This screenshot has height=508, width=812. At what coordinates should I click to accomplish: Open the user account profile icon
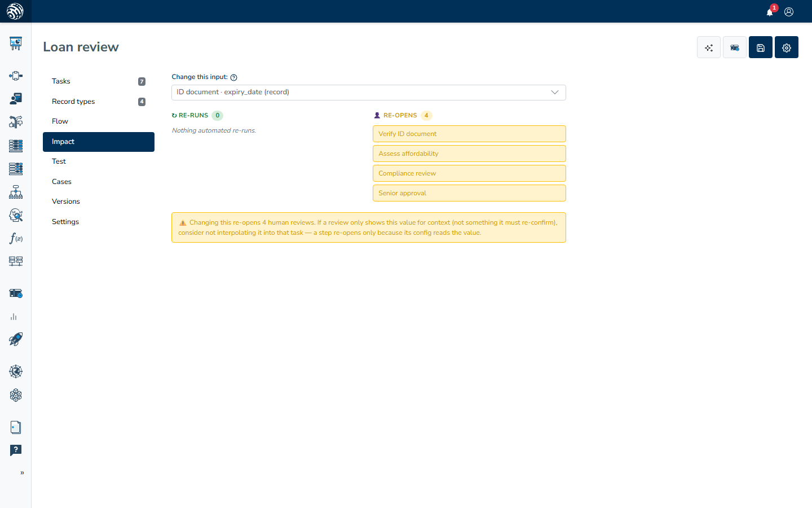pos(789,12)
